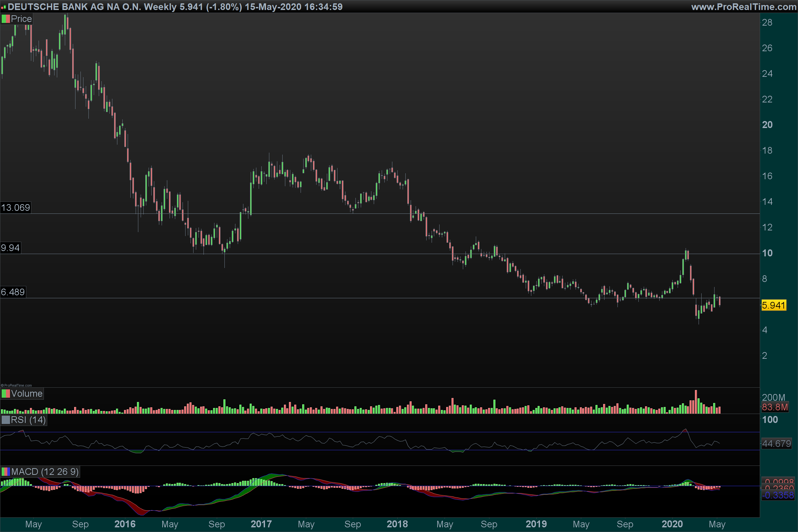This screenshot has width=798, height=532.
Task: Click the MACD (12 26 9) panel title
Action: [45, 471]
